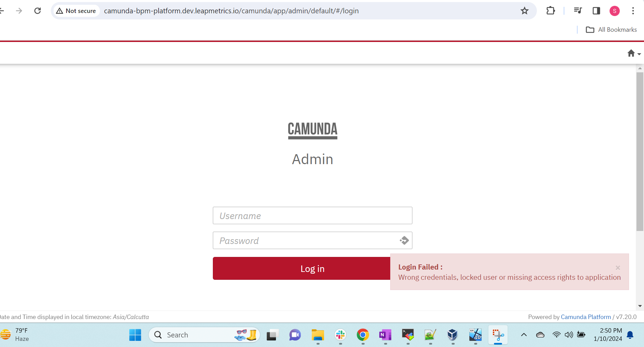Image resolution: width=644 pixels, height=347 pixels.
Task: Open Task View from the taskbar
Action: tap(273, 335)
